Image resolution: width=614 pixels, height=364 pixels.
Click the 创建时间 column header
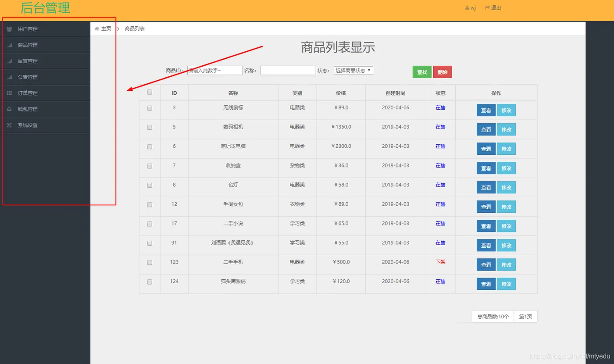396,93
